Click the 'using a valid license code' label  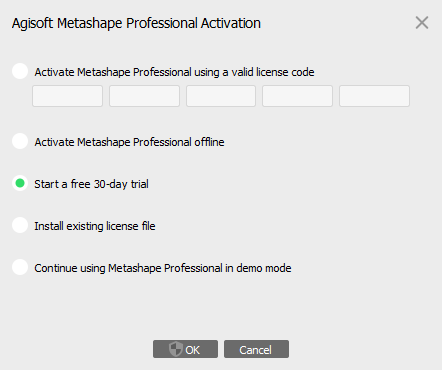pos(254,72)
